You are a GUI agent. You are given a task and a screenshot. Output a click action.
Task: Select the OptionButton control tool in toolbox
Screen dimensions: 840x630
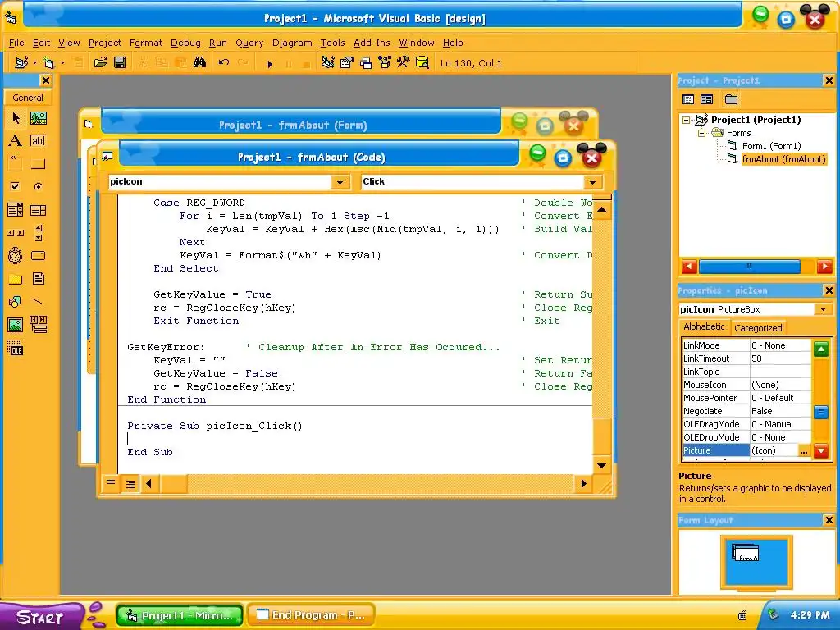38,186
